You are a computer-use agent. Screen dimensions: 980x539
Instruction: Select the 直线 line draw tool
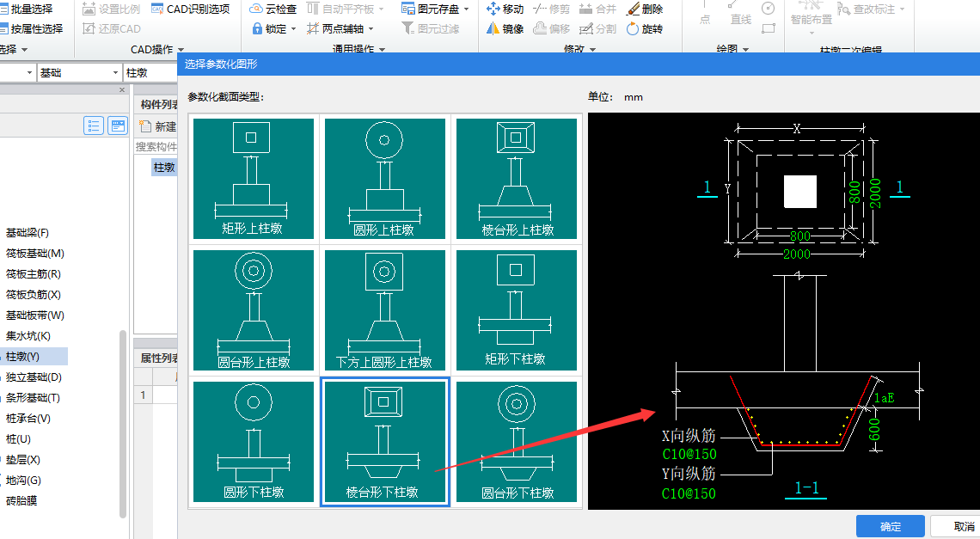pyautogui.click(x=741, y=14)
